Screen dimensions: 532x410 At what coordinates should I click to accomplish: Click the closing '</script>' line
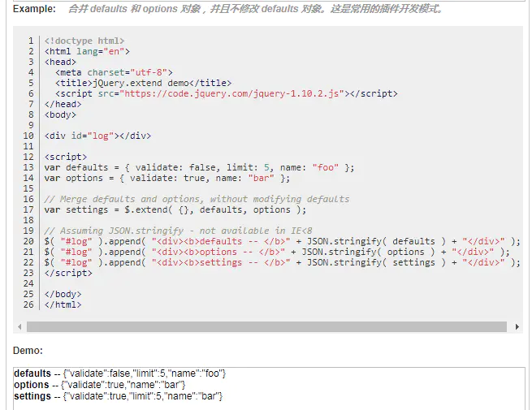pos(68,273)
